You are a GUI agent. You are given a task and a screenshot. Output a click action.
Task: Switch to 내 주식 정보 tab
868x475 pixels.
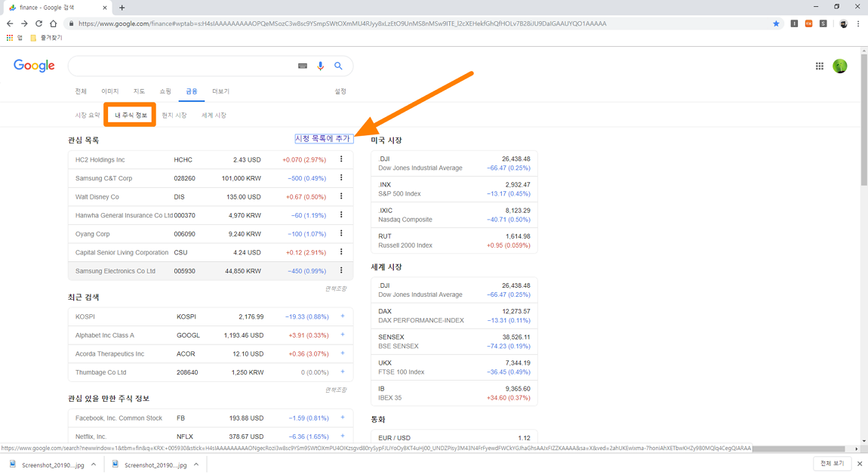(131, 115)
